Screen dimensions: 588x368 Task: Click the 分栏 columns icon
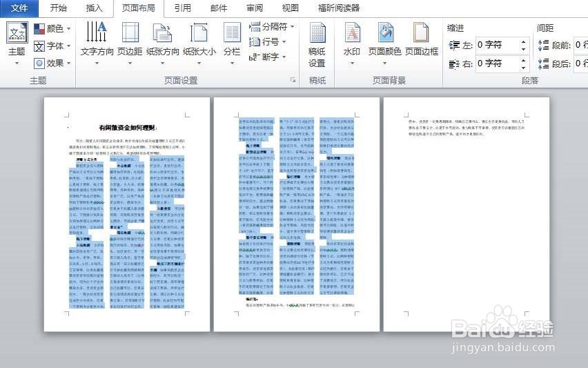coord(232,32)
